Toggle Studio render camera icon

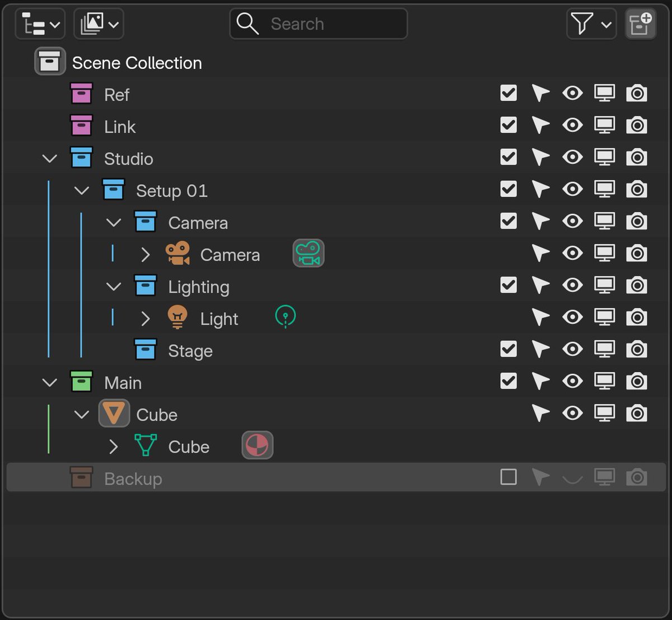[x=637, y=157]
